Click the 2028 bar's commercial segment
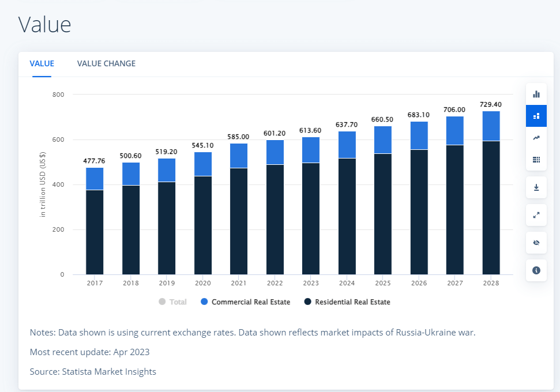This screenshot has height=392, width=560. [x=491, y=126]
